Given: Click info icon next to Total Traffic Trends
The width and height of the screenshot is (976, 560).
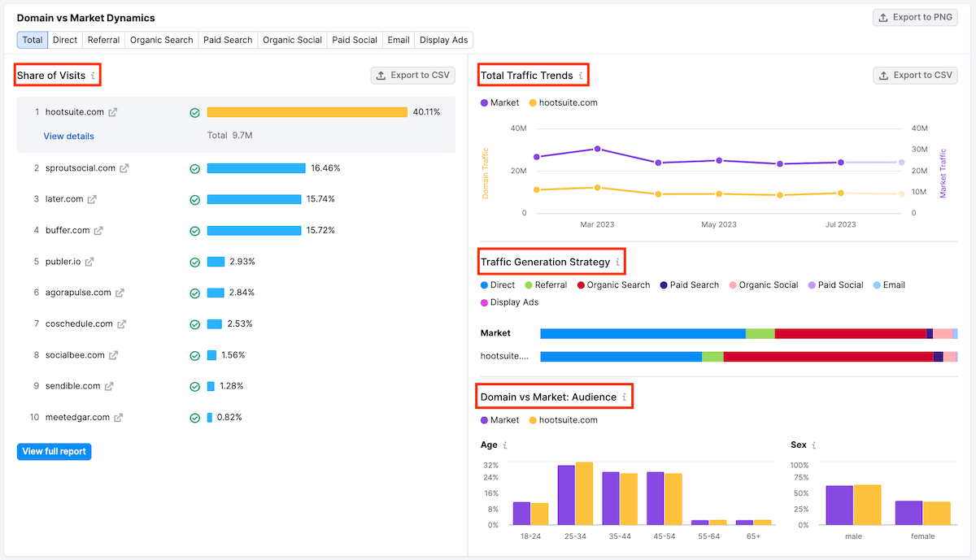Looking at the screenshot, I should [581, 76].
